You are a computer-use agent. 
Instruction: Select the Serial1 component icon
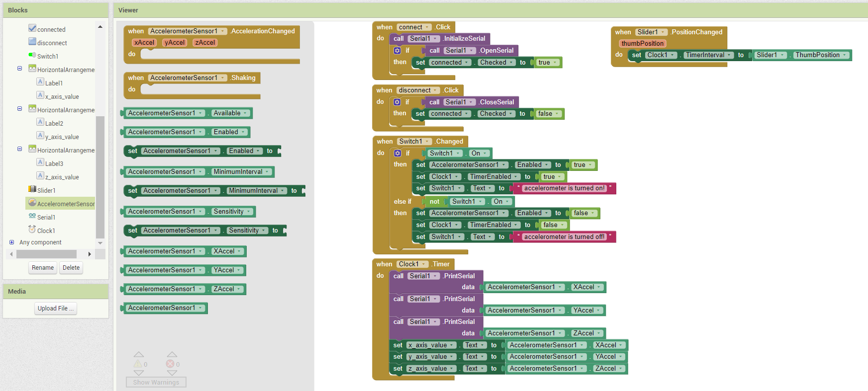32,216
